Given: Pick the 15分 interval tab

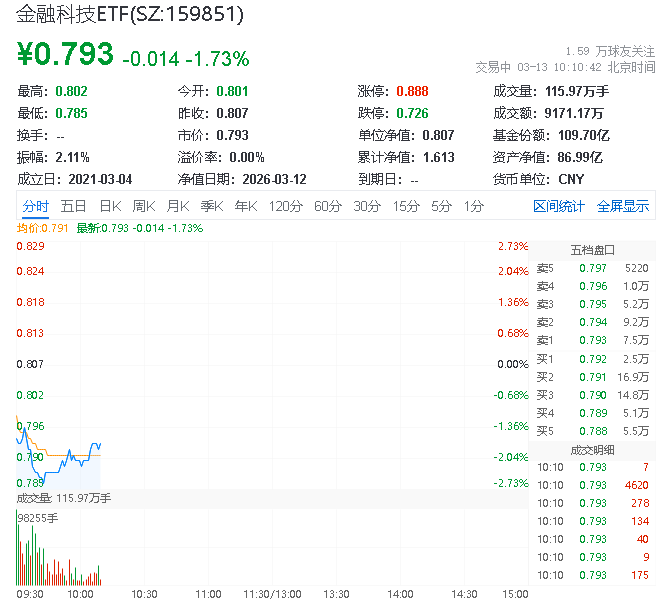Looking at the screenshot, I should pos(405,206).
